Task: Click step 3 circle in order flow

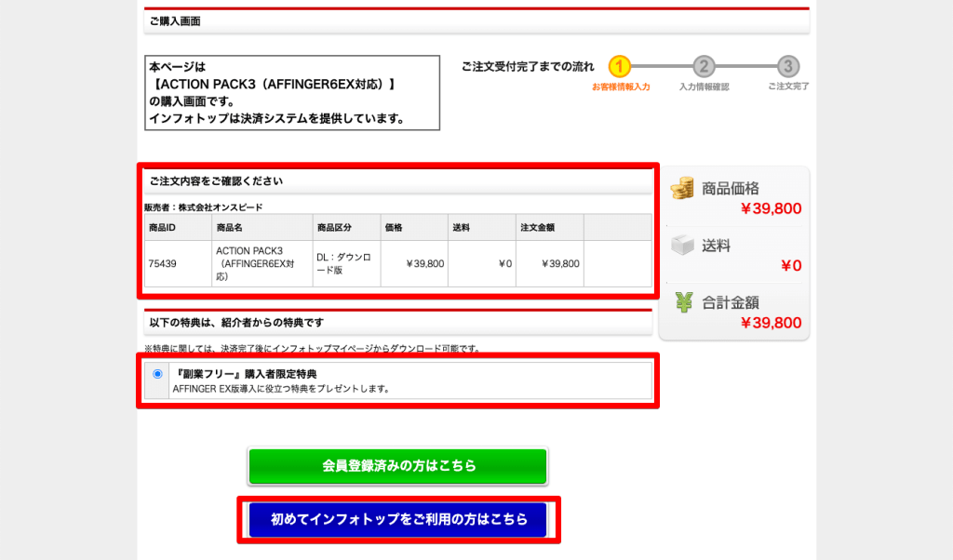Action: (x=788, y=67)
